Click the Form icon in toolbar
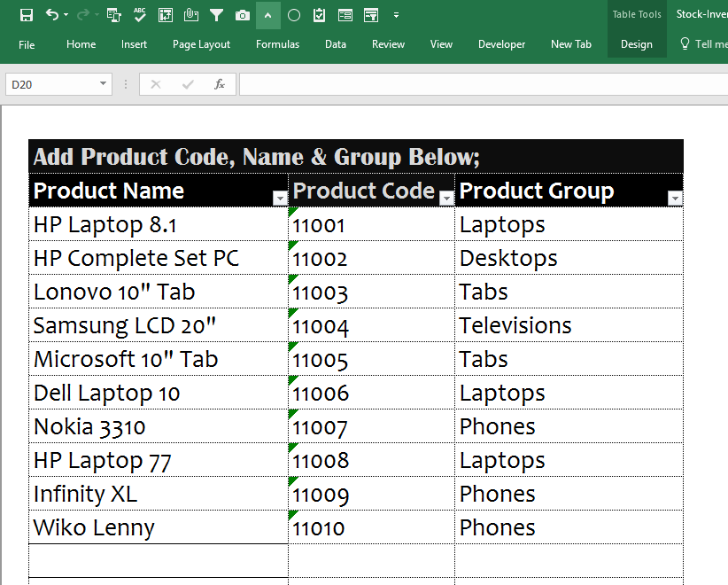 click(x=345, y=16)
